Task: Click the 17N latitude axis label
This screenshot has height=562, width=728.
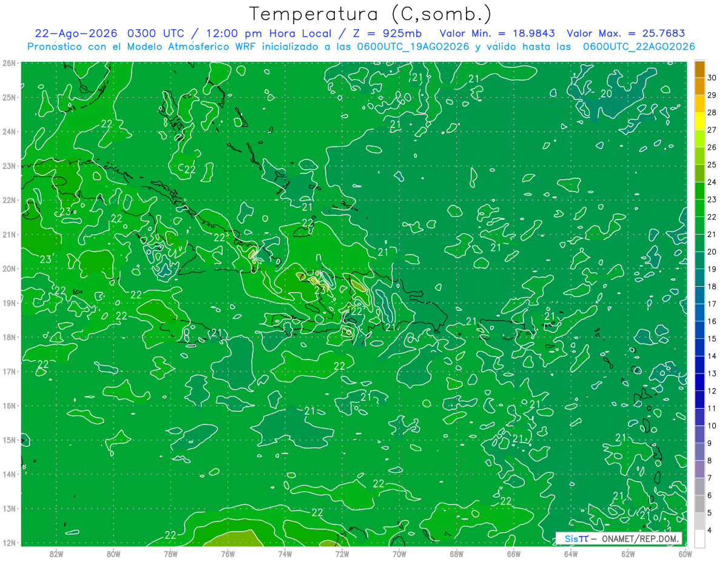Action: 9,371
